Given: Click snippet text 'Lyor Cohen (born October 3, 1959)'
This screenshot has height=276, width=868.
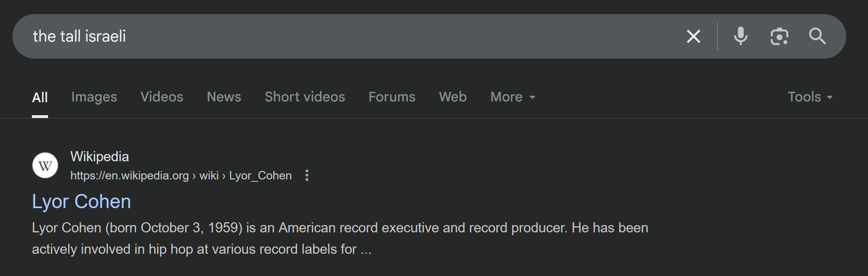Looking at the screenshot, I should coord(137,228).
